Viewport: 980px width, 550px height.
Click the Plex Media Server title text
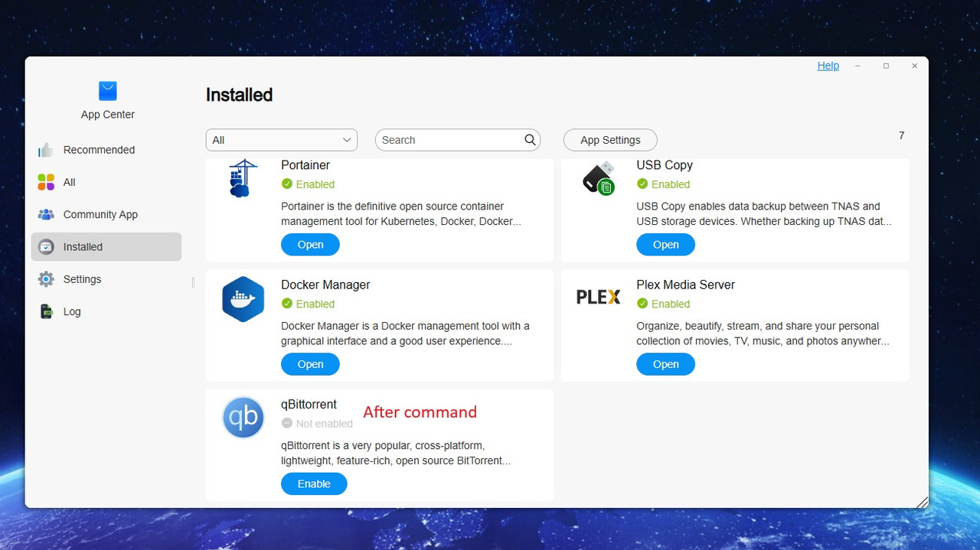(x=685, y=285)
